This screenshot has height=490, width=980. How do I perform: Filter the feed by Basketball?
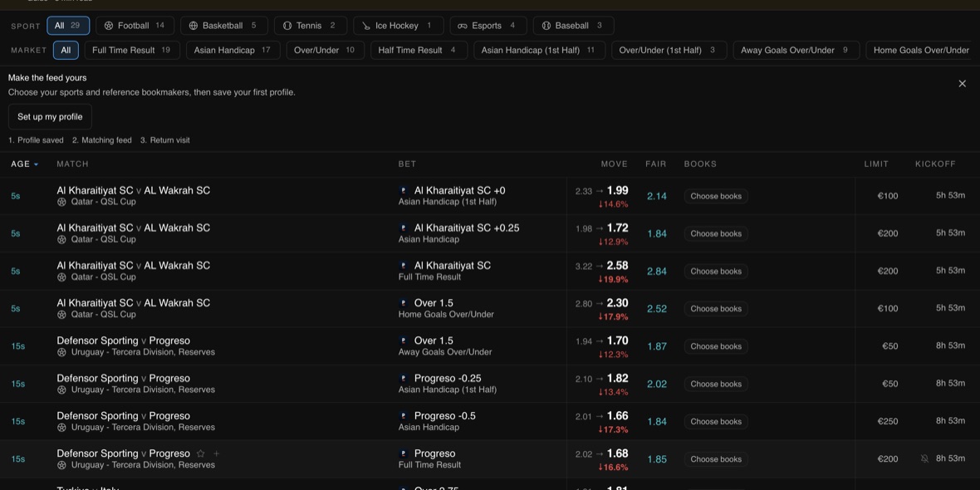tap(223, 26)
